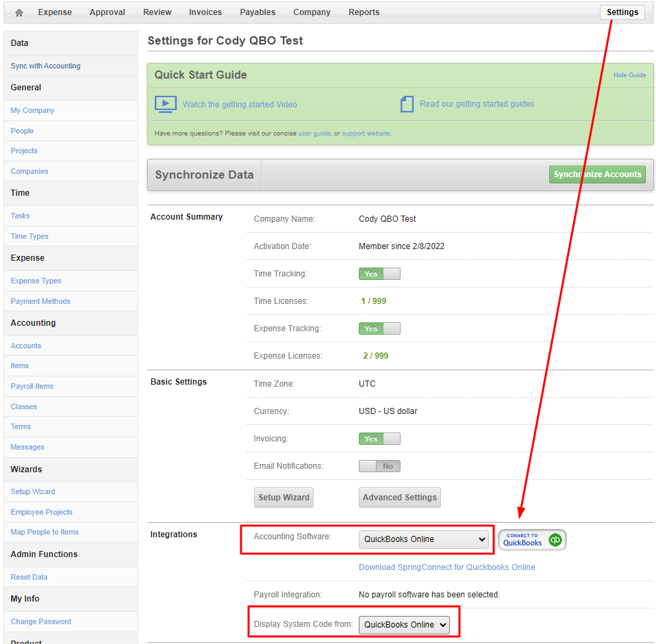Viewport: 656px width, 644px height.
Task: Toggle the Invoicing switch
Action: pos(379,439)
